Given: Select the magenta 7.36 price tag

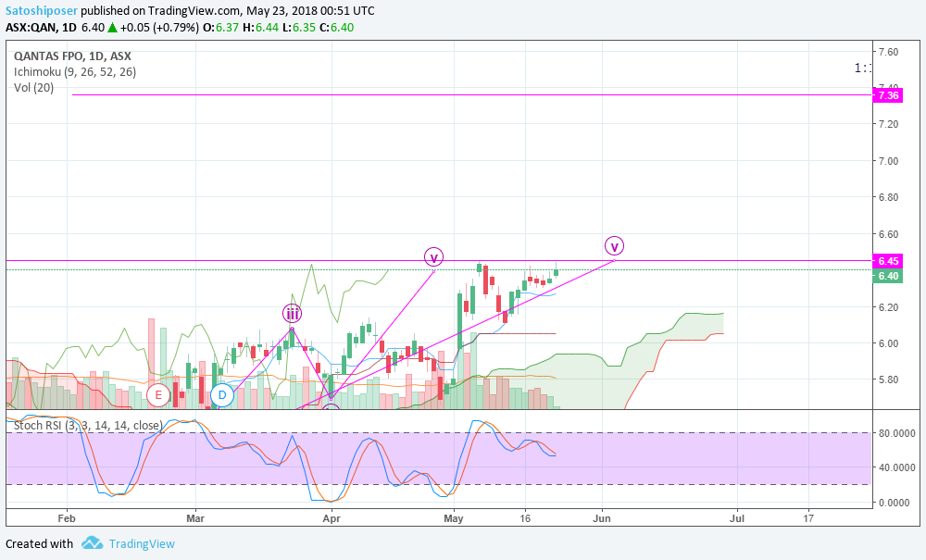Looking at the screenshot, I should pos(888,95).
